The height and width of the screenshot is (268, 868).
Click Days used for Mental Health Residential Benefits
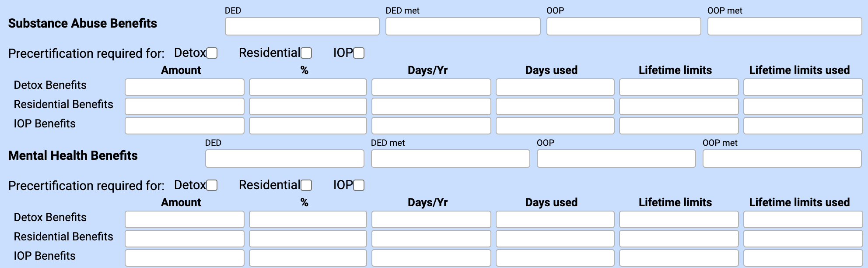tap(555, 238)
